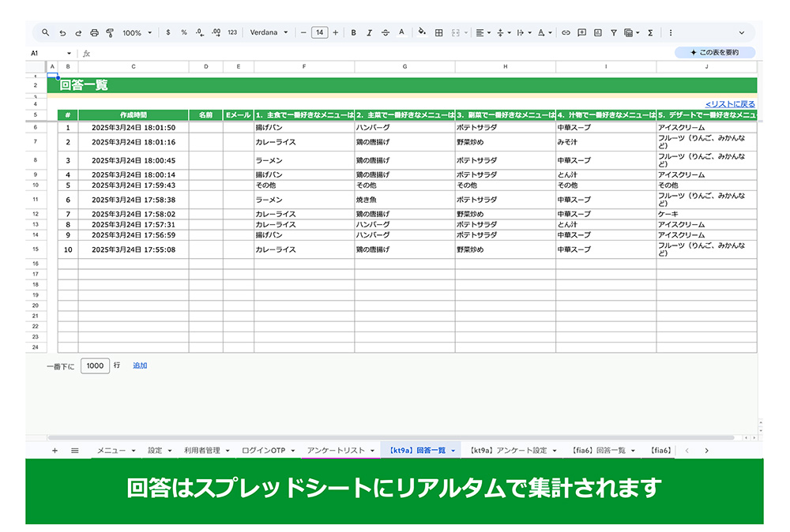Click the <リストに戻る link

coord(729,104)
